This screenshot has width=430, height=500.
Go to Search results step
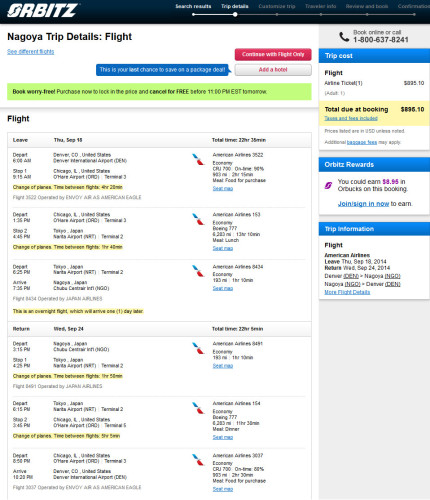pyautogui.click(x=193, y=6)
